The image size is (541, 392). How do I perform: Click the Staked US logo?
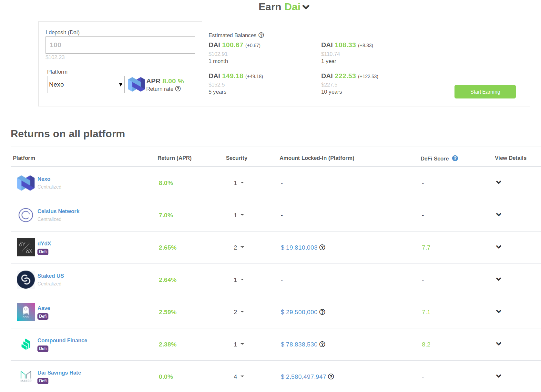pos(26,280)
